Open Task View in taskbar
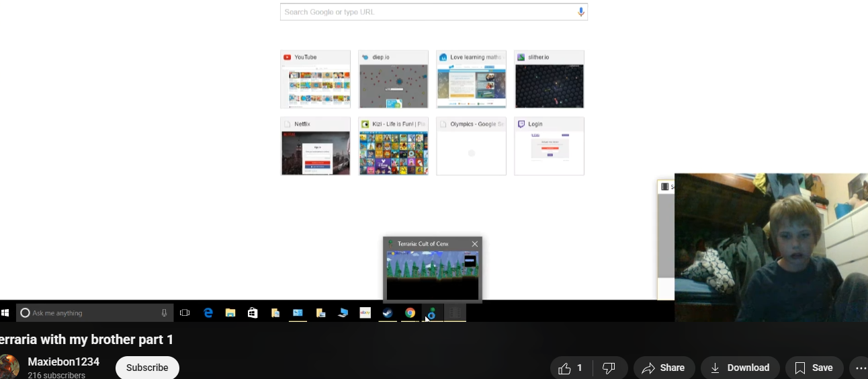Image resolution: width=868 pixels, height=379 pixels. click(x=185, y=312)
